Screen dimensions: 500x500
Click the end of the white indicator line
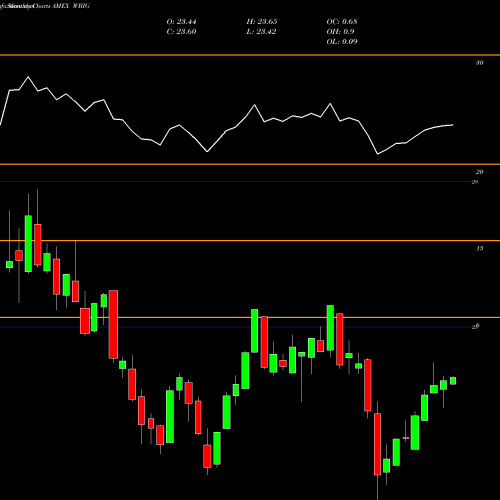coord(453,125)
